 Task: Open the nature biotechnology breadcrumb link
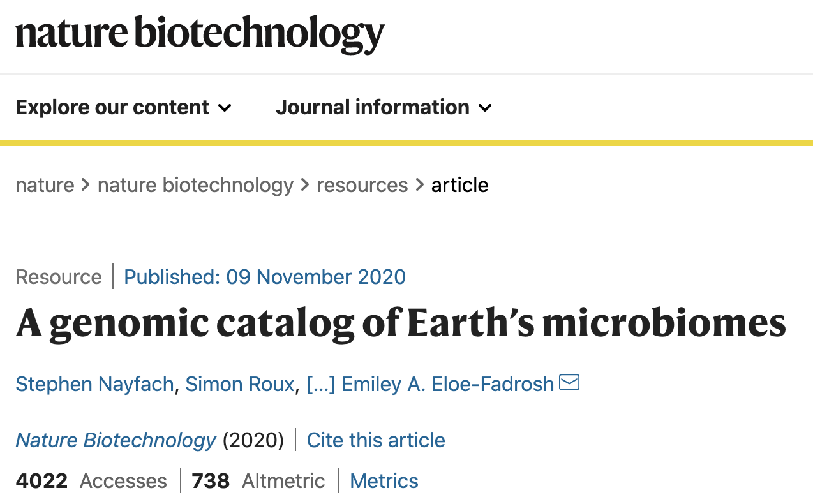[195, 185]
